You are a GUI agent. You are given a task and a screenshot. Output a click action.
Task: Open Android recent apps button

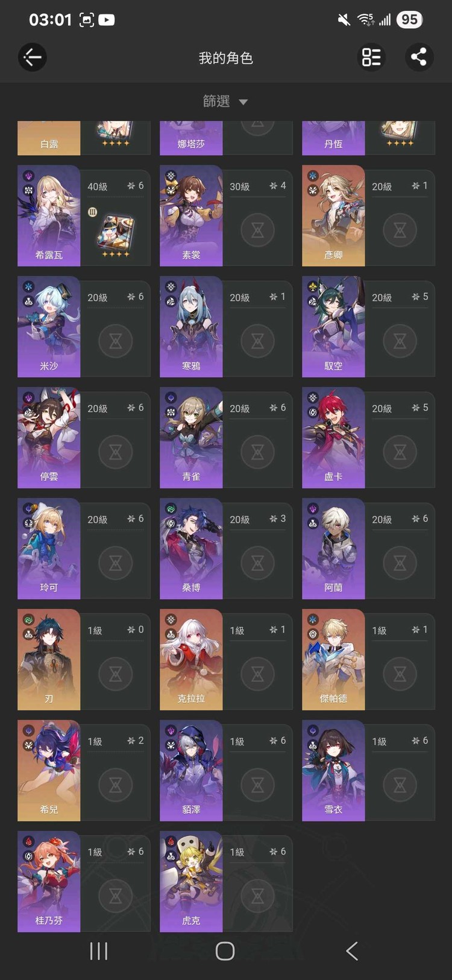99,951
